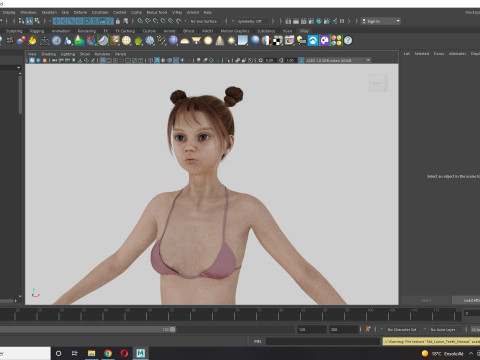Open the viewport Show menu
Viewport: 480px width, 360px height.
pyautogui.click(x=85, y=54)
